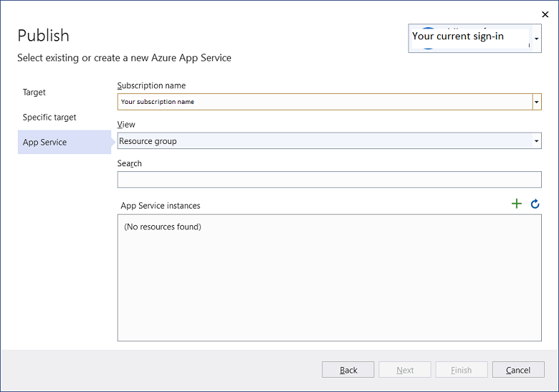Close the Publish dialog

545,14
